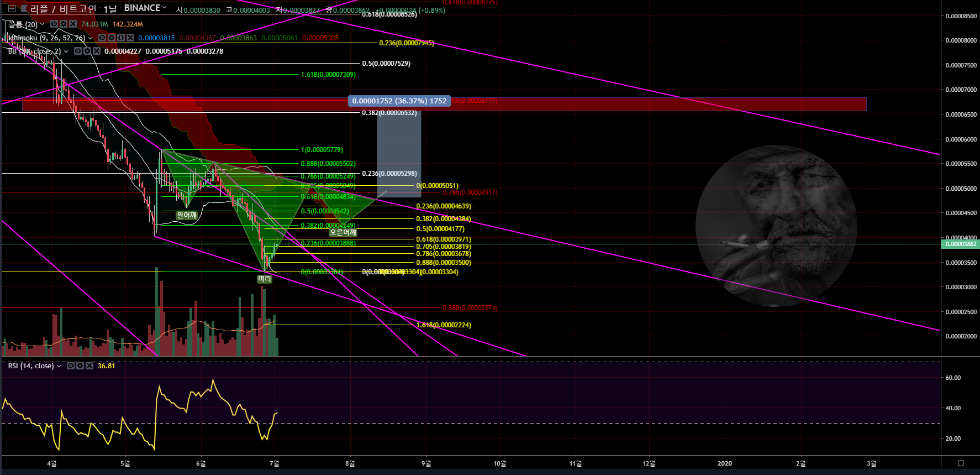The image size is (980, 475).
Task: Hide the Bollinger Bands indicator via eye icon
Action: 78,51
